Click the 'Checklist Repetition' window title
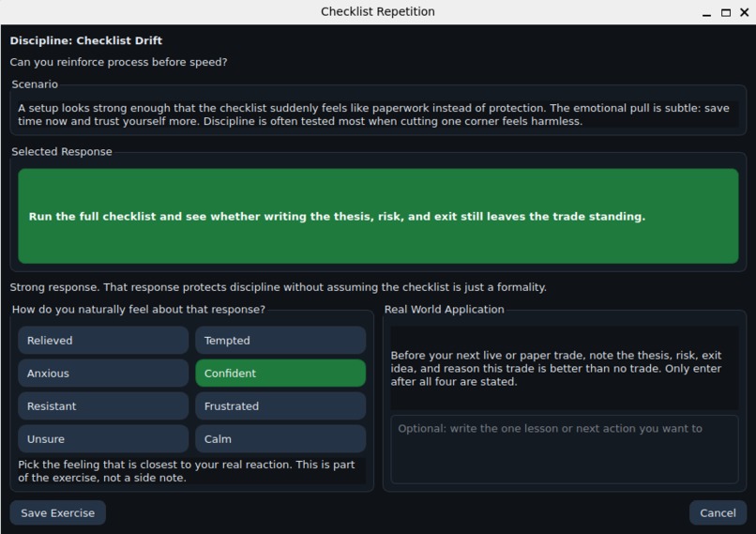Screen dimensions: 756x534 (x=378, y=11)
